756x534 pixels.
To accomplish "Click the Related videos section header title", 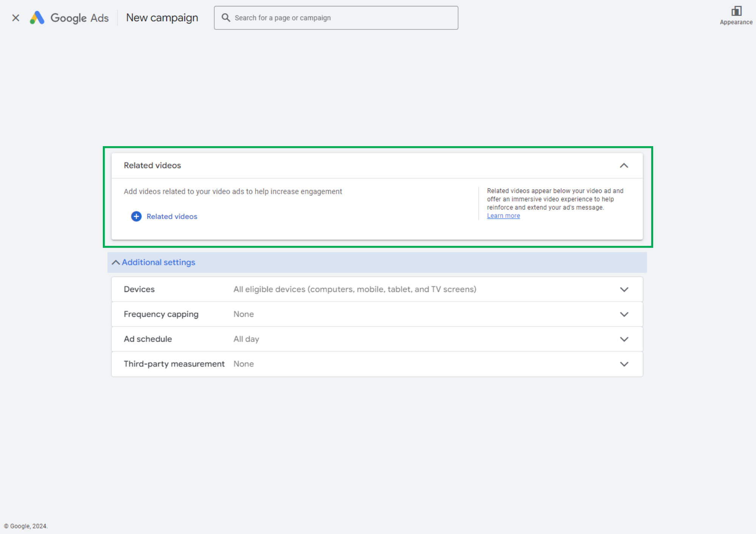I will coord(152,165).
